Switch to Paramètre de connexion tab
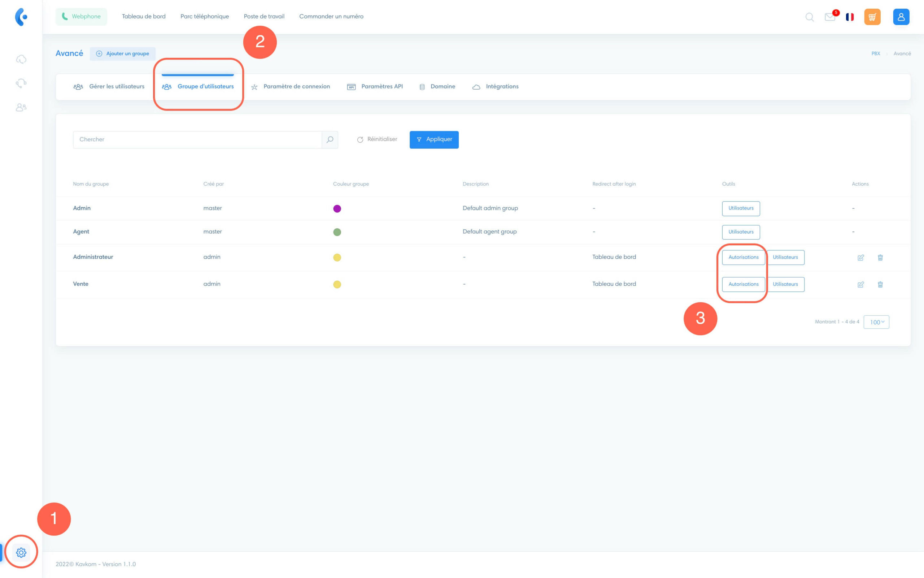Image resolution: width=924 pixels, height=578 pixels. [291, 86]
